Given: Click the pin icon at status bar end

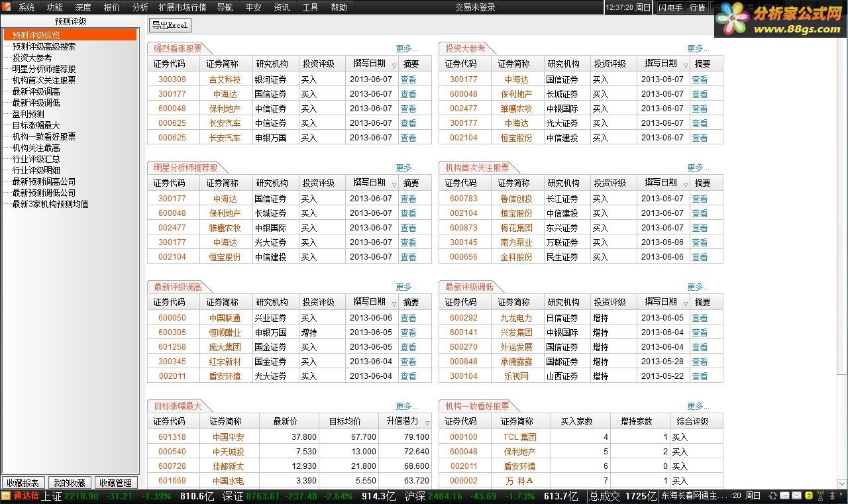Looking at the screenshot, I should 841,495.
